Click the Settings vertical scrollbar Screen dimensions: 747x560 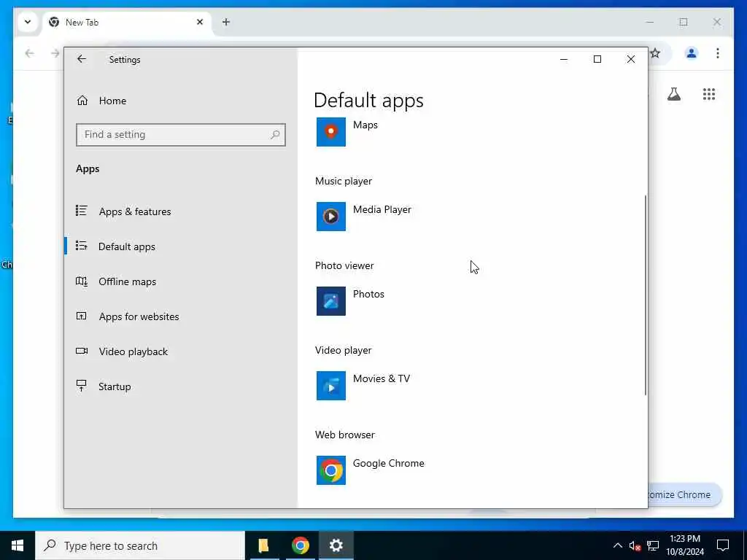point(646,295)
